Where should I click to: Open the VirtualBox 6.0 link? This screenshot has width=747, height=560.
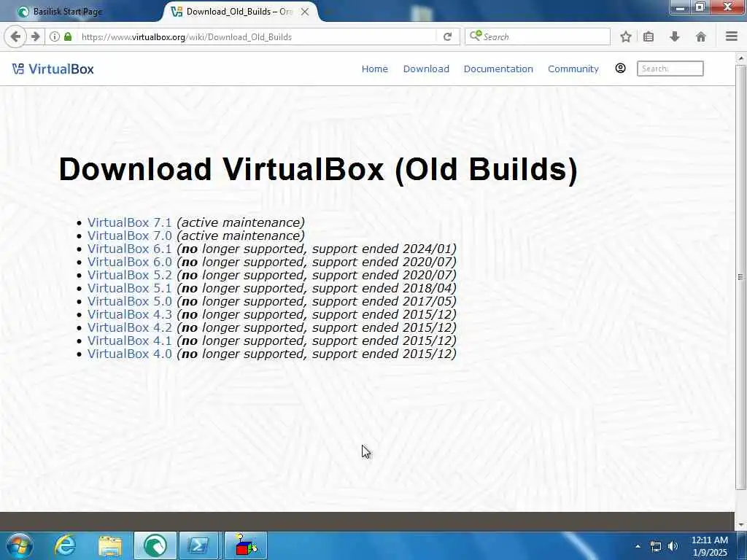click(129, 262)
